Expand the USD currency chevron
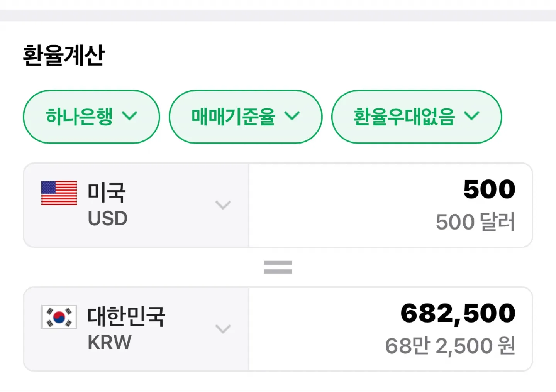The height and width of the screenshot is (392, 556). point(223,205)
